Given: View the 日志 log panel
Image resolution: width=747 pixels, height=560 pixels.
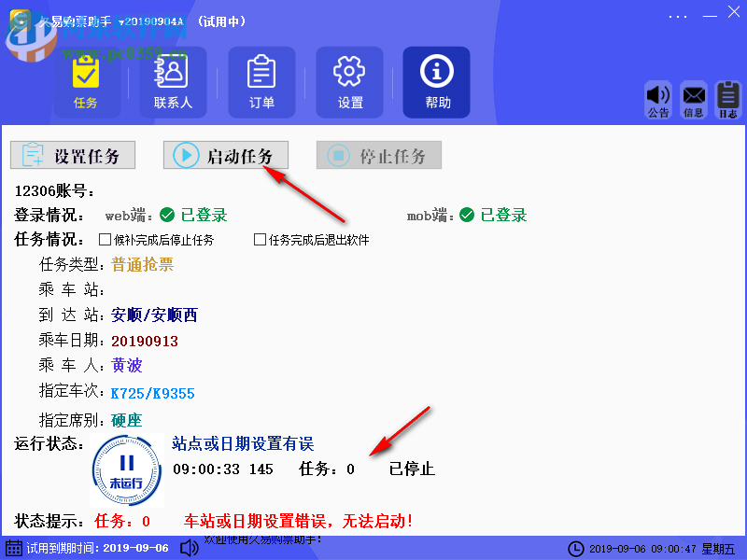Looking at the screenshot, I should click(x=727, y=98).
